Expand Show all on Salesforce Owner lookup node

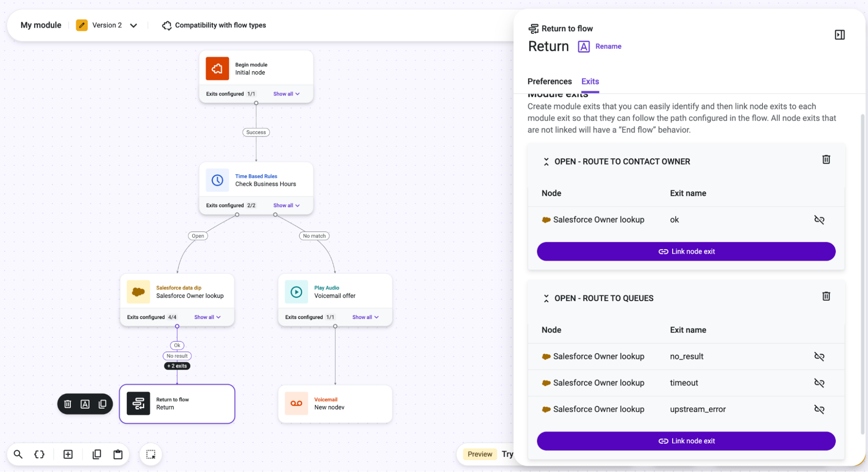(207, 317)
